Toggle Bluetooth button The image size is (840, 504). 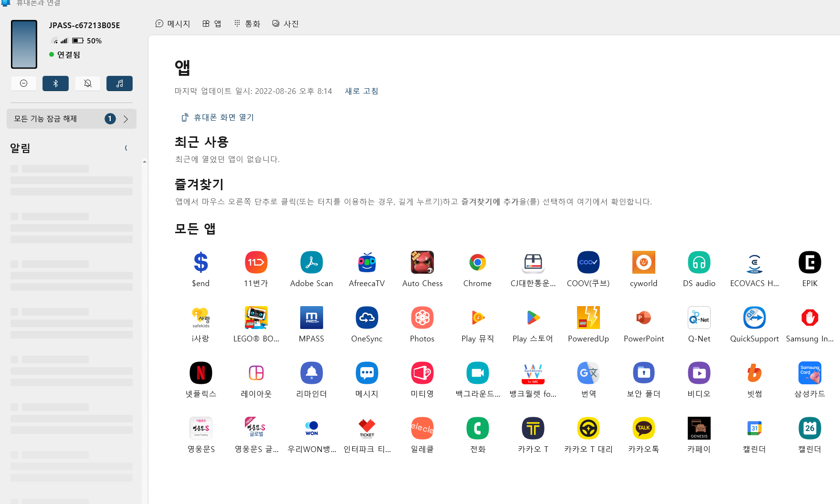tap(55, 83)
